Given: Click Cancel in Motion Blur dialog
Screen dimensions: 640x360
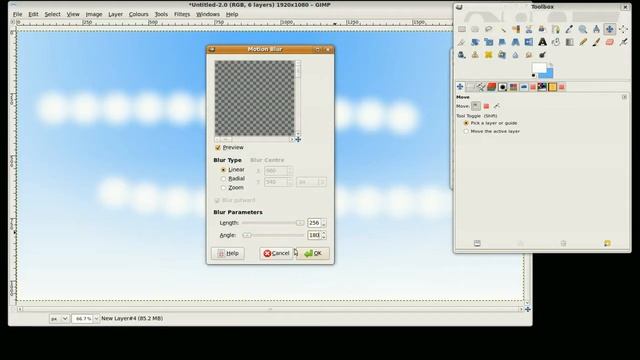Looking at the screenshot, I should [276, 253].
